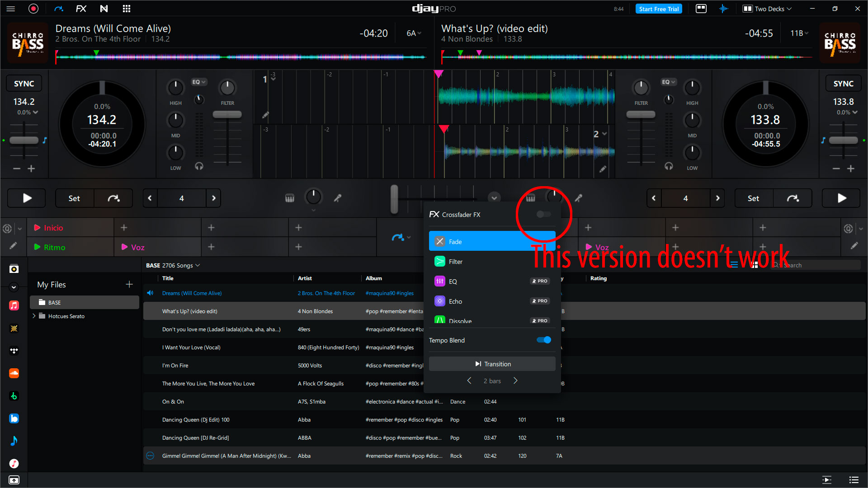Open TIDAL source in sidebar
Image resolution: width=868 pixels, height=488 pixels.
tap(14, 351)
